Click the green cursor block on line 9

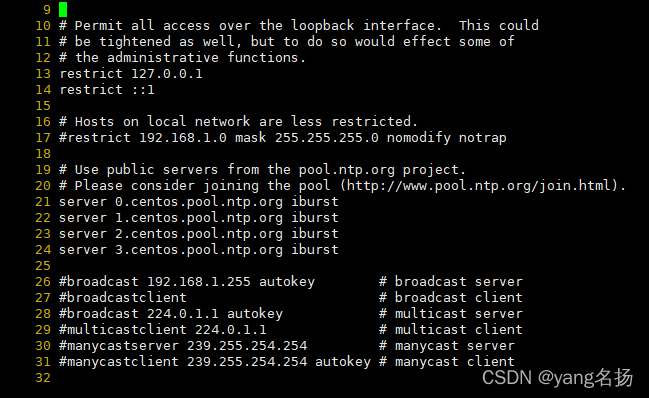(63, 9)
